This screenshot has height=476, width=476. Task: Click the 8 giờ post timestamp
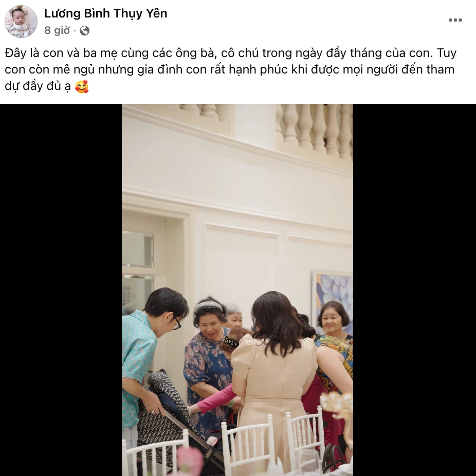tap(57, 30)
